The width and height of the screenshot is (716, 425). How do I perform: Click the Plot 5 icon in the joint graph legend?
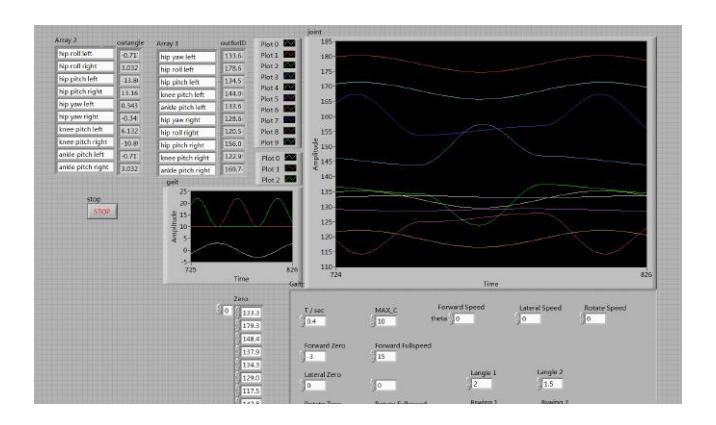(x=289, y=98)
